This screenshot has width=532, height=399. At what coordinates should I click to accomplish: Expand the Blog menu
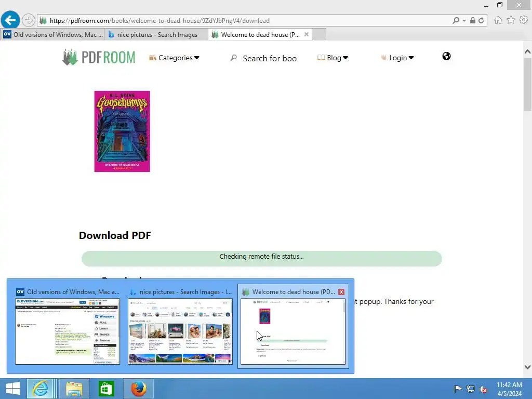pos(333,58)
